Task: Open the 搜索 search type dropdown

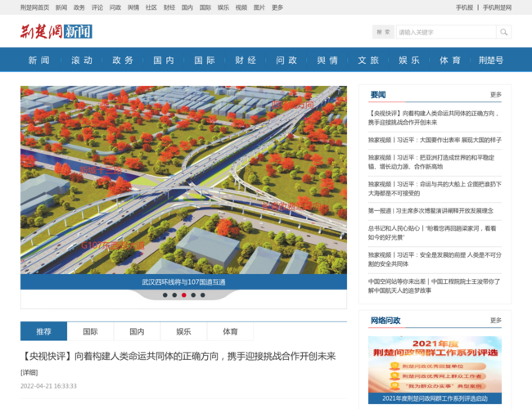Action: point(383,32)
